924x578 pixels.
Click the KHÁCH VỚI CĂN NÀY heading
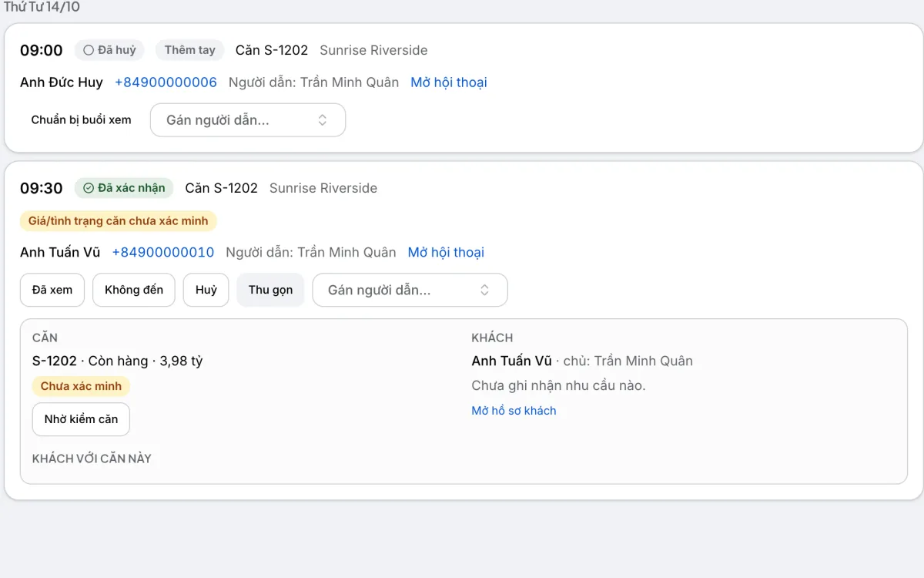pos(92,459)
